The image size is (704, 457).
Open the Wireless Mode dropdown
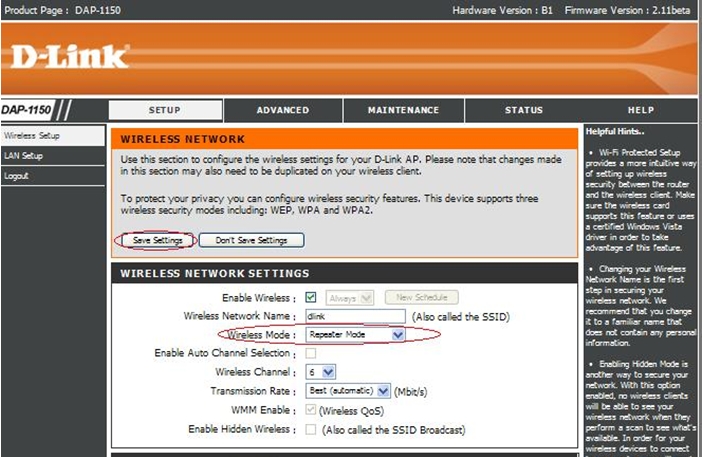coord(354,335)
